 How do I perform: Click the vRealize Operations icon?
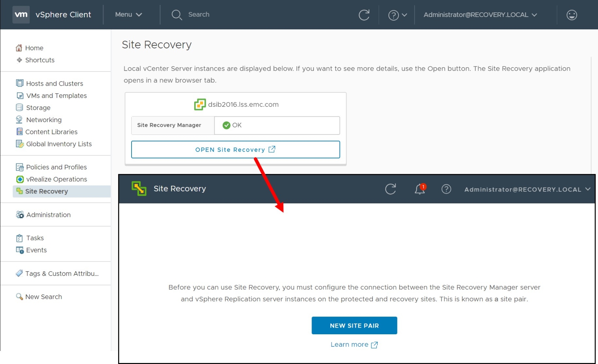pyautogui.click(x=20, y=179)
